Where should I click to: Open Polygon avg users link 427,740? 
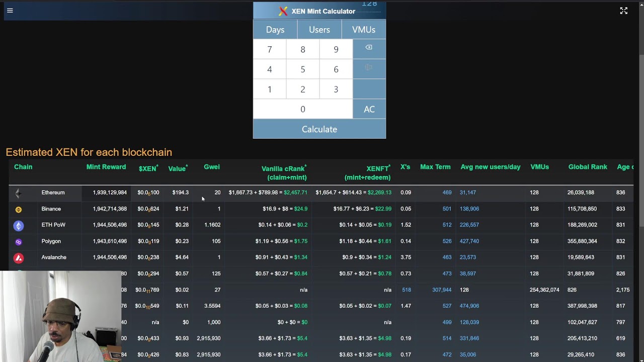pyautogui.click(x=469, y=241)
